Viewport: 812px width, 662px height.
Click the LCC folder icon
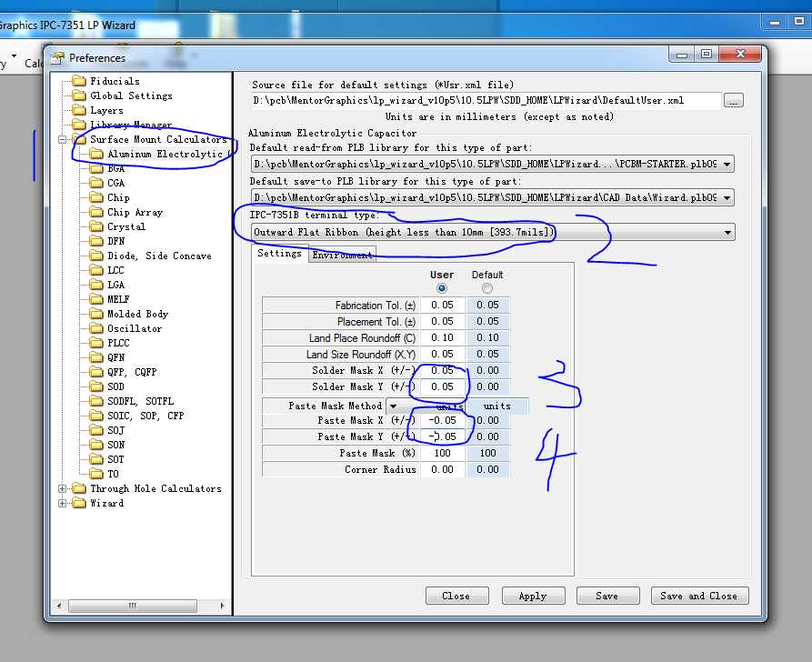click(96, 270)
